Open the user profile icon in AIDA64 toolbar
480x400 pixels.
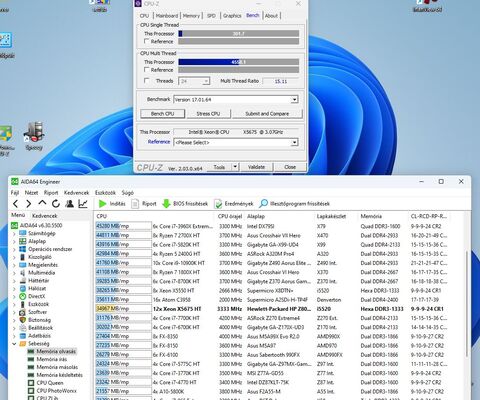pyautogui.click(x=69, y=203)
